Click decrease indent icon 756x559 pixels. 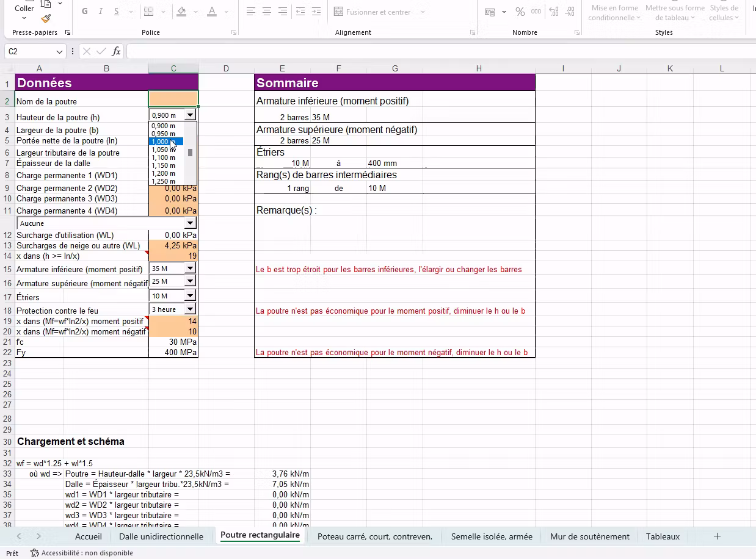[x=300, y=12]
